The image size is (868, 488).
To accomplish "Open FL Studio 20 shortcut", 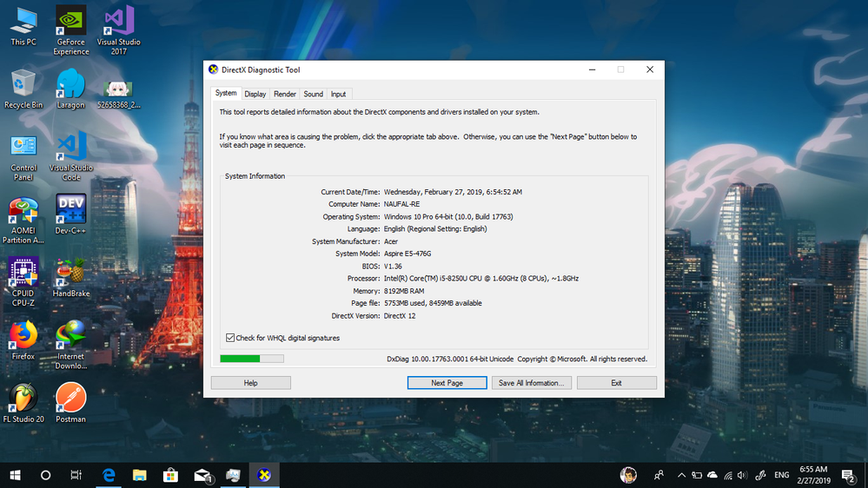I will (x=23, y=404).
